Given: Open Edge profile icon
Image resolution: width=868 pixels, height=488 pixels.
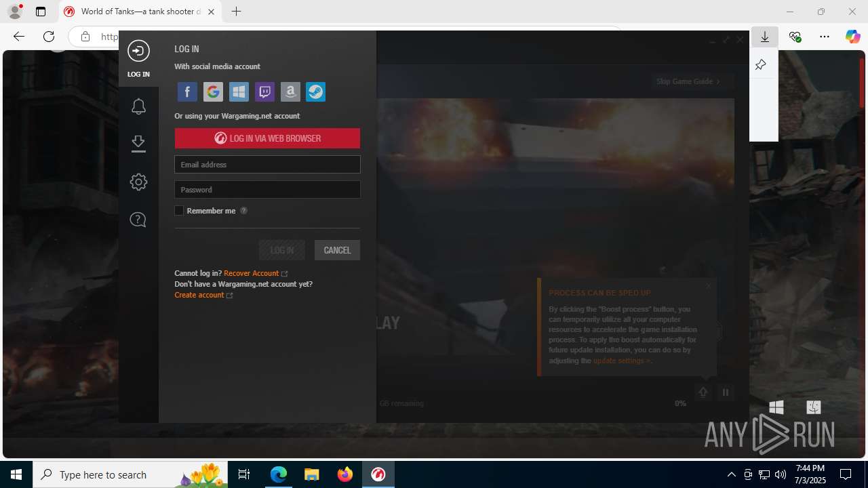Looking at the screenshot, I should coord(15,12).
